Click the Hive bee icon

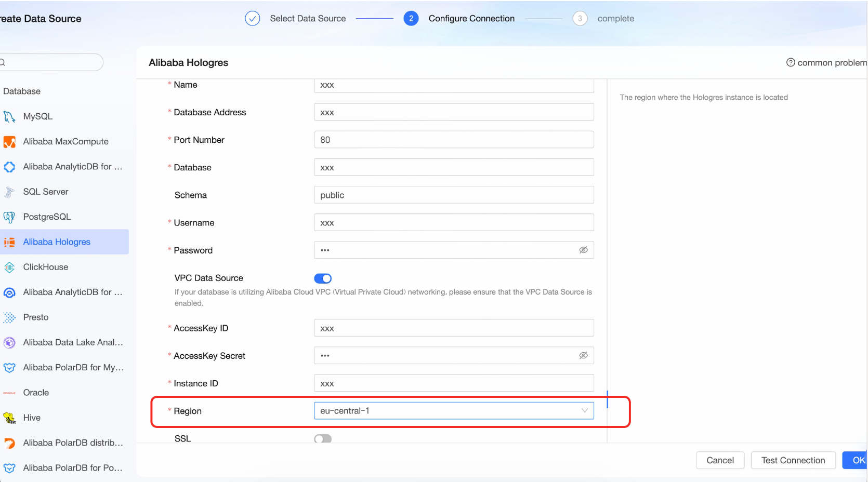coord(9,418)
